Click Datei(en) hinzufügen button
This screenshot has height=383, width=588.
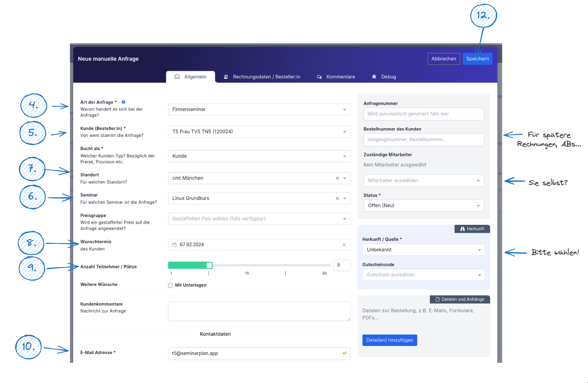[x=390, y=340]
